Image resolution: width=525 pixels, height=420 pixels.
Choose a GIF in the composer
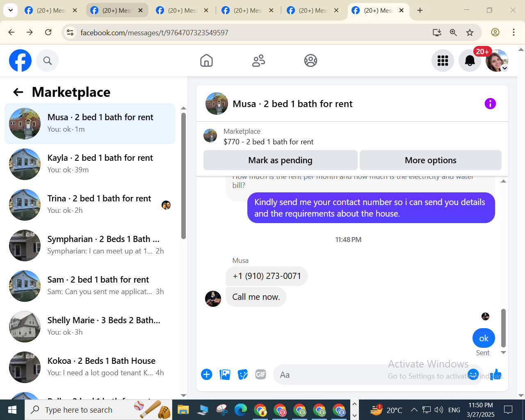[261, 374]
